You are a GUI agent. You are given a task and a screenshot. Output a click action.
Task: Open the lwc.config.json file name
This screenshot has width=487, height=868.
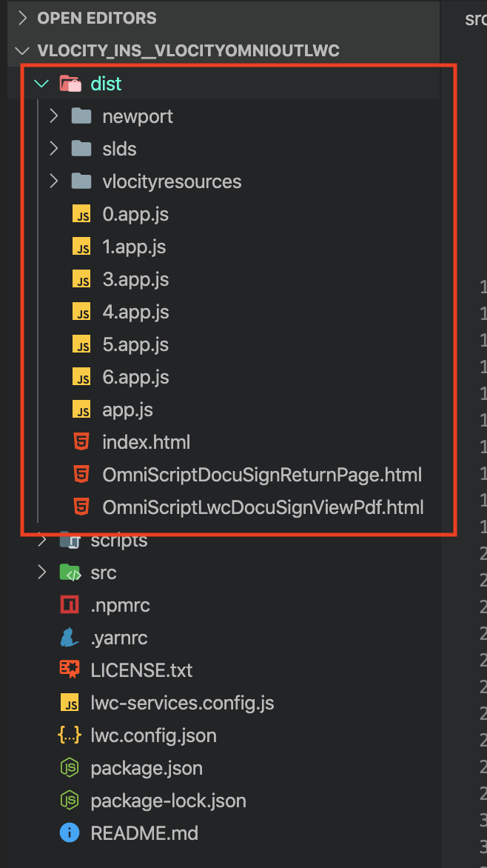click(x=154, y=735)
